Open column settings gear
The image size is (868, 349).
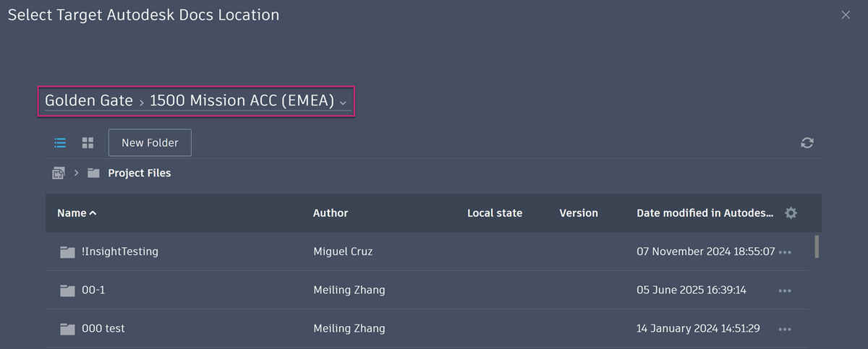[x=791, y=213]
